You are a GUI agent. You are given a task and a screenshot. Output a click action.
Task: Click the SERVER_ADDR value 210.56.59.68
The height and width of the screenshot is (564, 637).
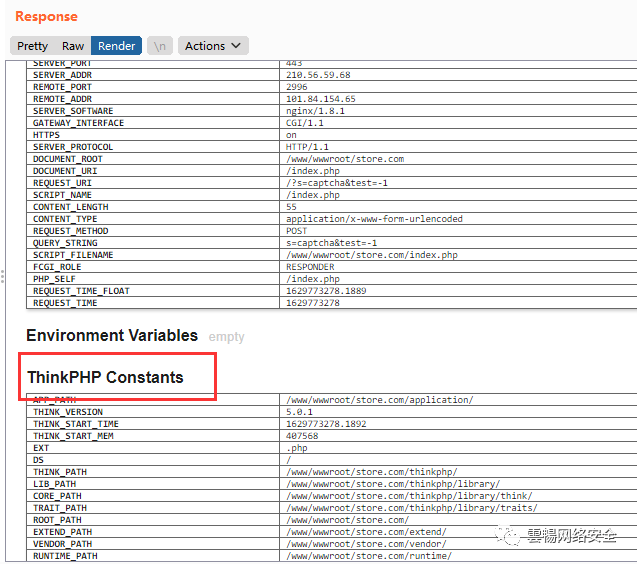point(318,75)
